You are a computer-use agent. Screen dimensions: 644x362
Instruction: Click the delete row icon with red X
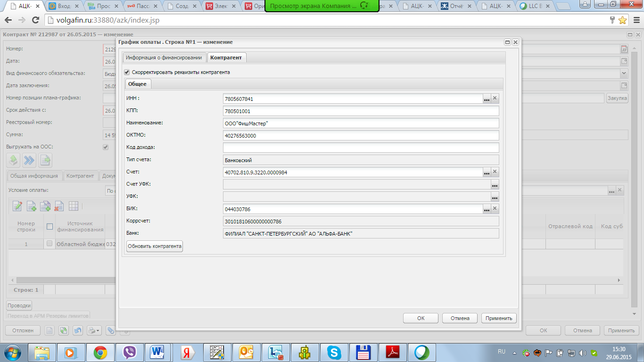click(x=59, y=206)
